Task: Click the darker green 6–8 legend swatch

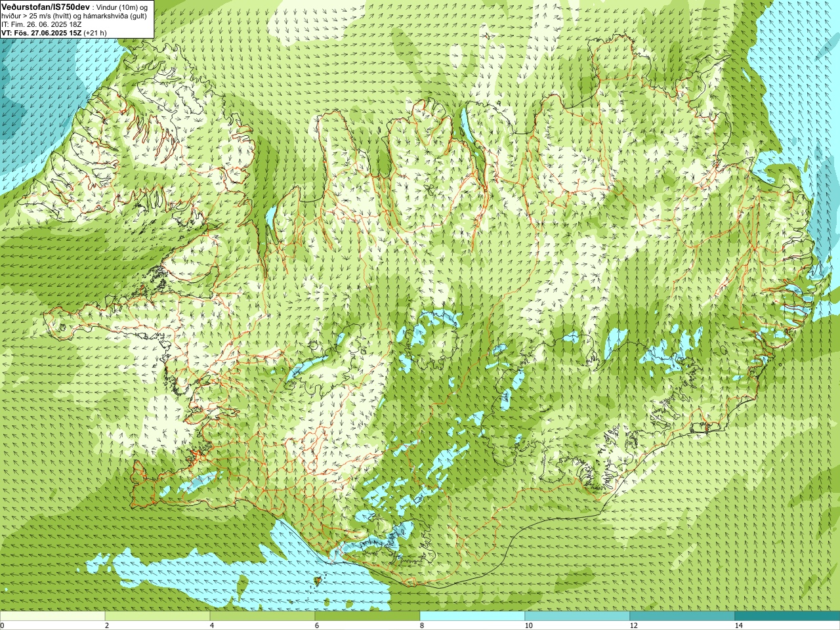Action: tap(367, 616)
